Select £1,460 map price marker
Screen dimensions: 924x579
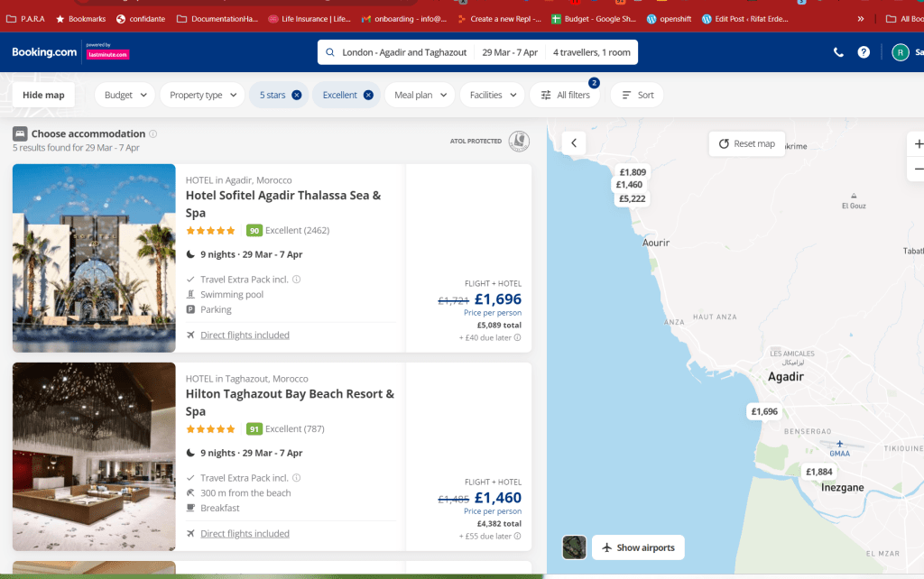coord(629,185)
